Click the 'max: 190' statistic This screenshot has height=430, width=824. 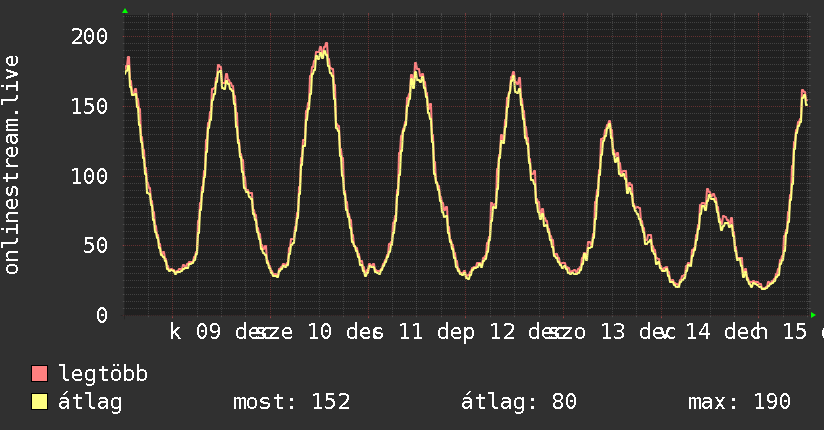pos(739,402)
